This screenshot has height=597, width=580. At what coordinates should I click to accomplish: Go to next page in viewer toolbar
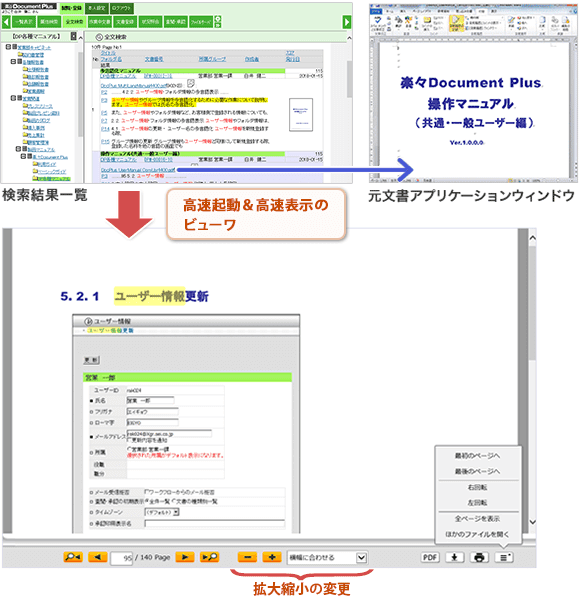tap(185, 557)
